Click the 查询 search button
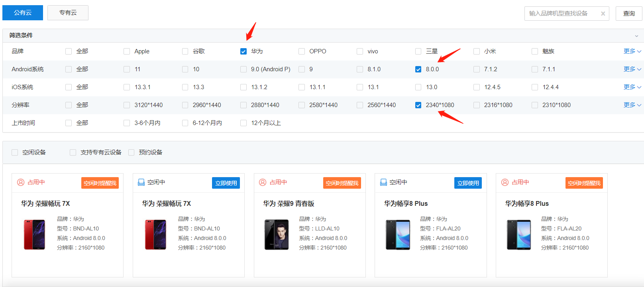Screen dimensions: 644x287 pyautogui.click(x=629, y=14)
